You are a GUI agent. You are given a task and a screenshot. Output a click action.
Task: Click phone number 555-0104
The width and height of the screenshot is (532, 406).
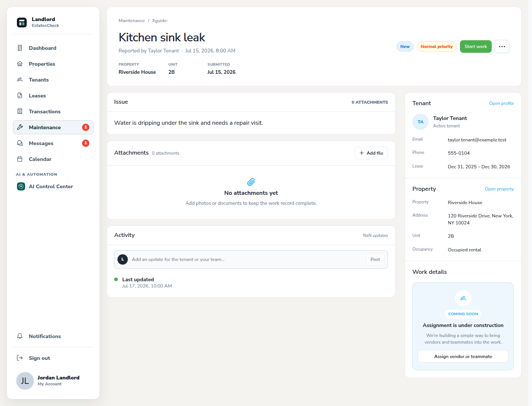coord(459,153)
